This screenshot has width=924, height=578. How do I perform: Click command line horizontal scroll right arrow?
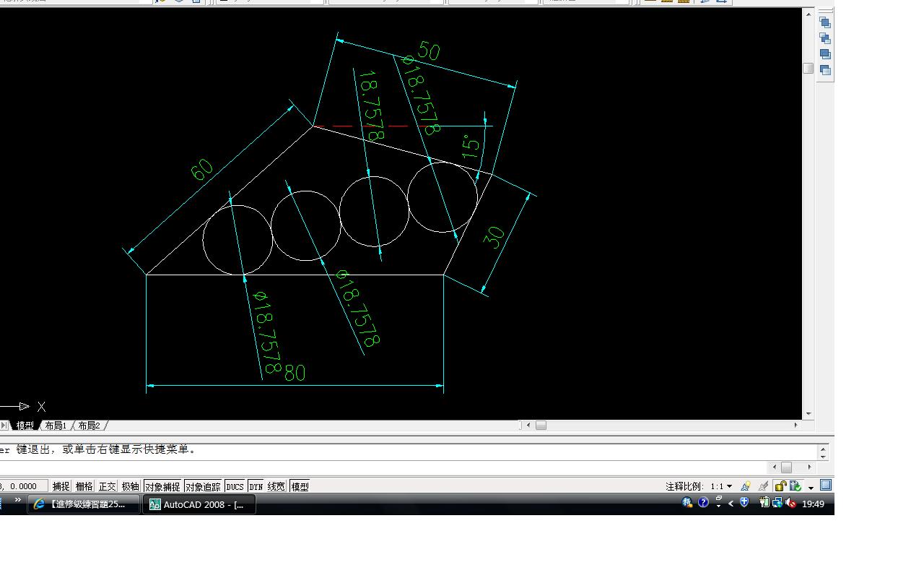pyautogui.click(x=809, y=467)
